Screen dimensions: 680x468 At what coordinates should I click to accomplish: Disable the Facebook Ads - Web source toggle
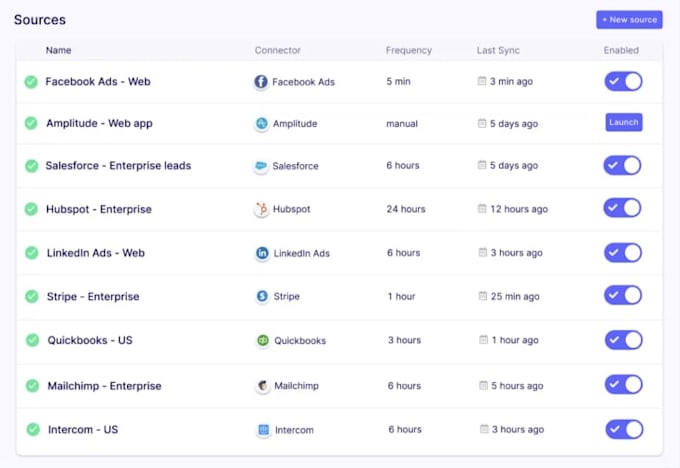click(x=623, y=82)
